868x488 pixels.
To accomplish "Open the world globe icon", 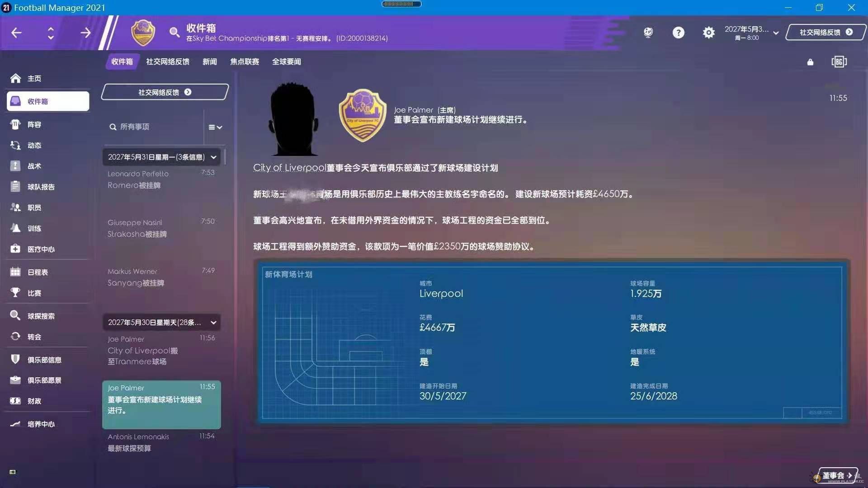I will pos(648,32).
